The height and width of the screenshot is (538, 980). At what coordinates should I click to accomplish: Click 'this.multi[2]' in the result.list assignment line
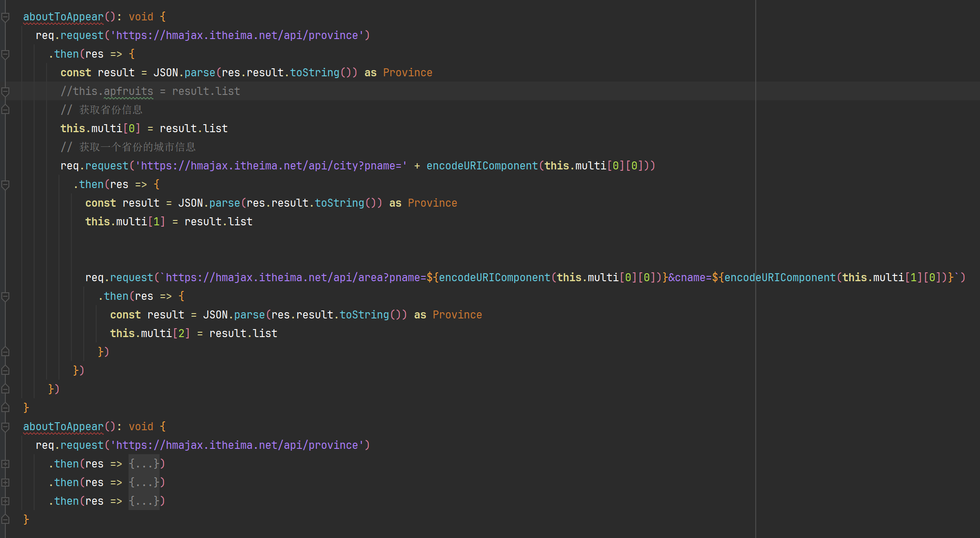coord(150,334)
